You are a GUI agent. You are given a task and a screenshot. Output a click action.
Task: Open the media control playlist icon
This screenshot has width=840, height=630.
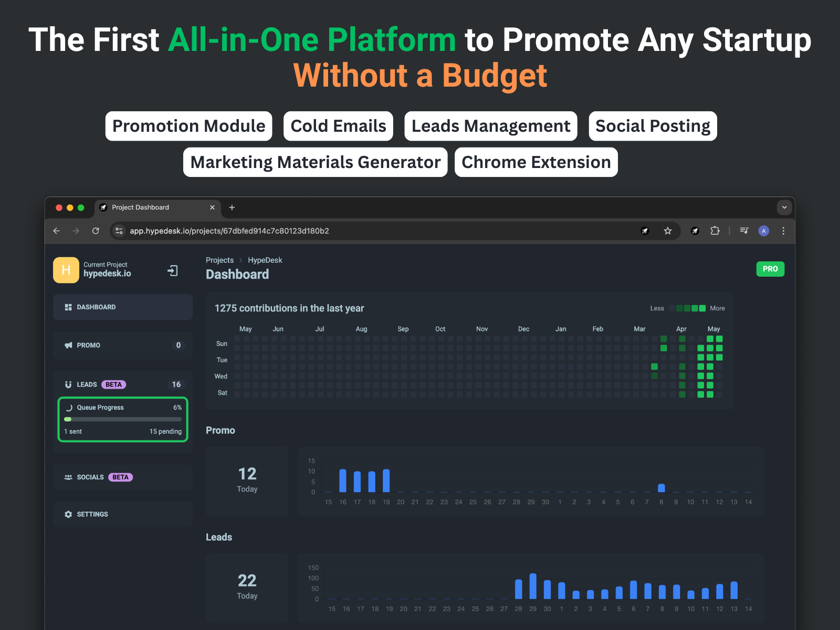tap(744, 231)
